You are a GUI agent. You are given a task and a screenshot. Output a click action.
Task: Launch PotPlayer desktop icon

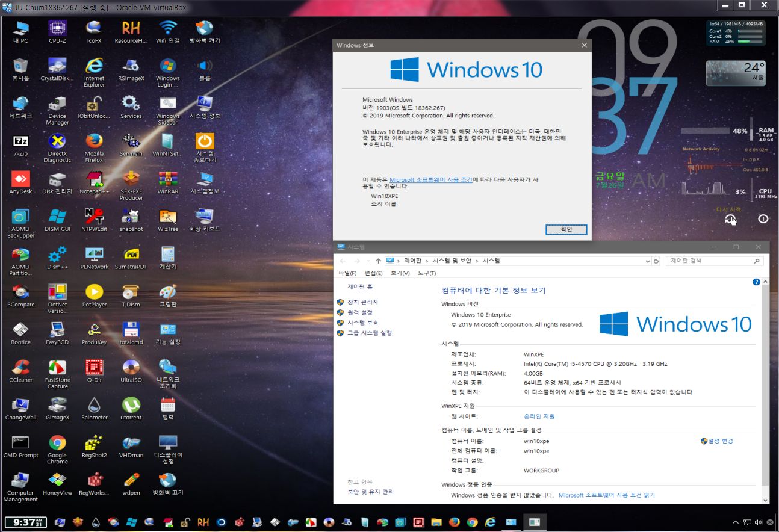94,296
